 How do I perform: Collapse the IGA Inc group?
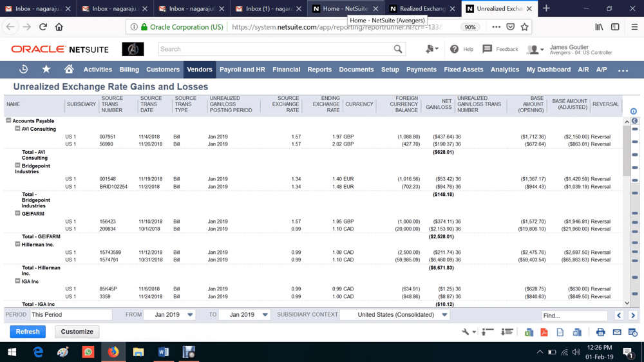click(x=17, y=281)
